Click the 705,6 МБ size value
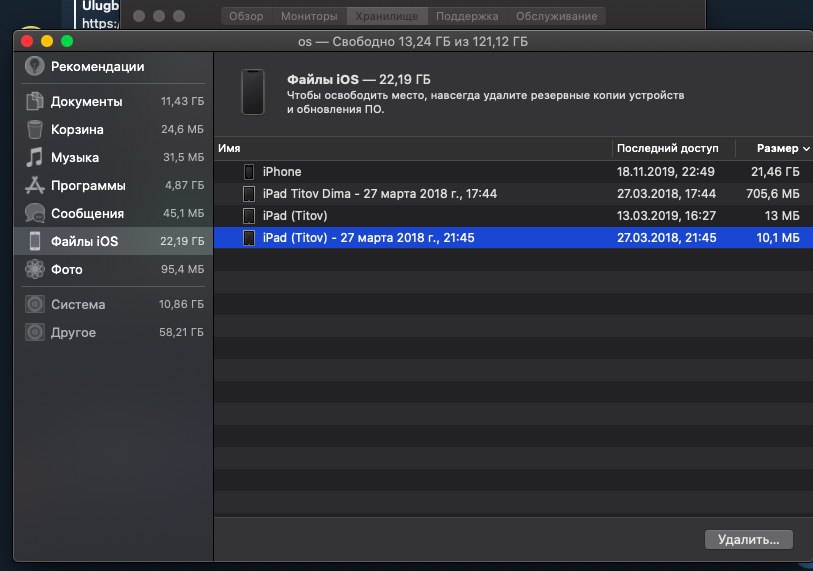The width and height of the screenshot is (813, 571). coord(773,194)
